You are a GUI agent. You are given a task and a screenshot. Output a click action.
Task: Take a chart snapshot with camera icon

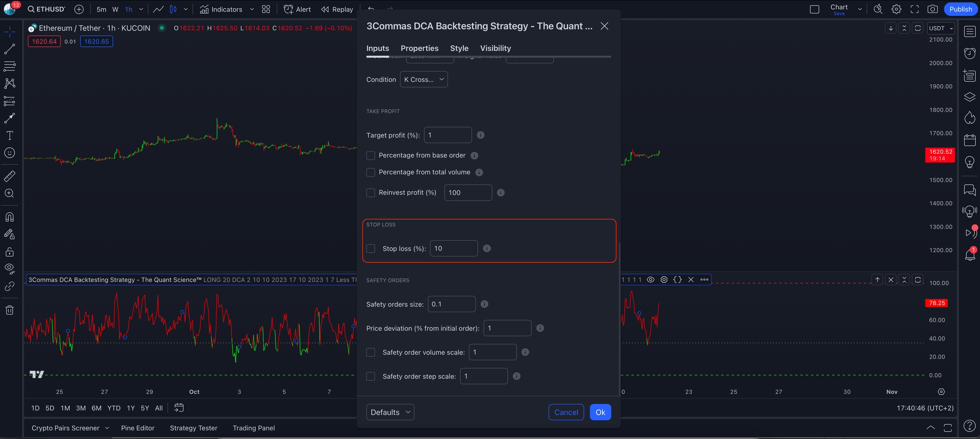(x=932, y=9)
